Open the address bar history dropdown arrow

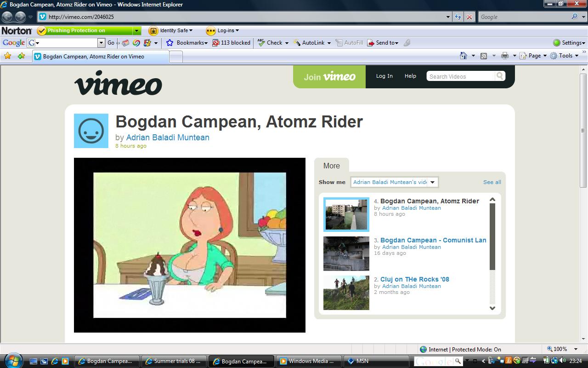[448, 17]
